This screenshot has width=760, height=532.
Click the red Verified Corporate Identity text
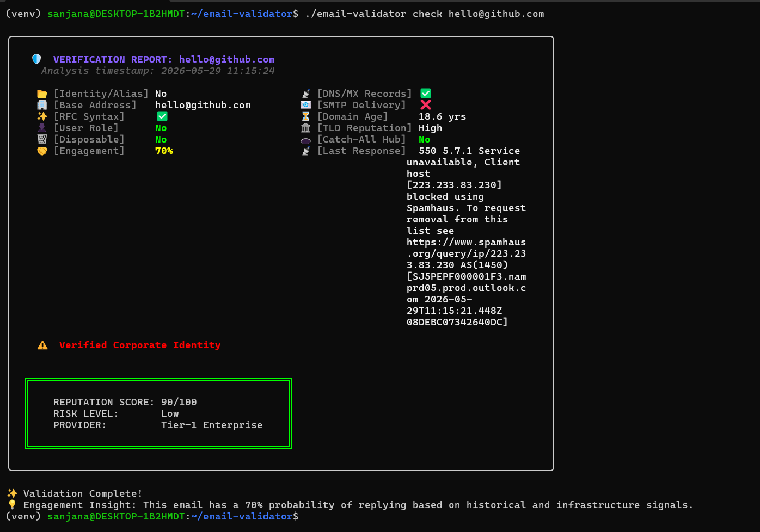click(140, 345)
